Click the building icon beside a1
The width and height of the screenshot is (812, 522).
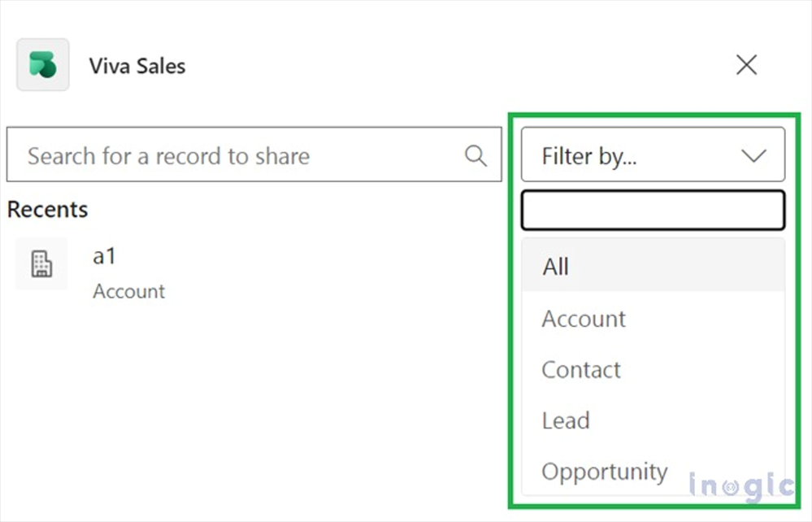[41, 263]
